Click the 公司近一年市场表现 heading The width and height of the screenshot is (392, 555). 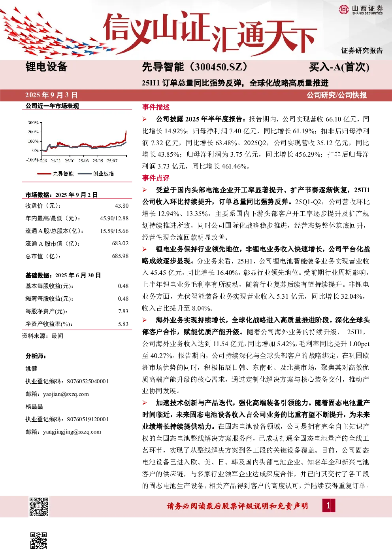click(x=52, y=106)
